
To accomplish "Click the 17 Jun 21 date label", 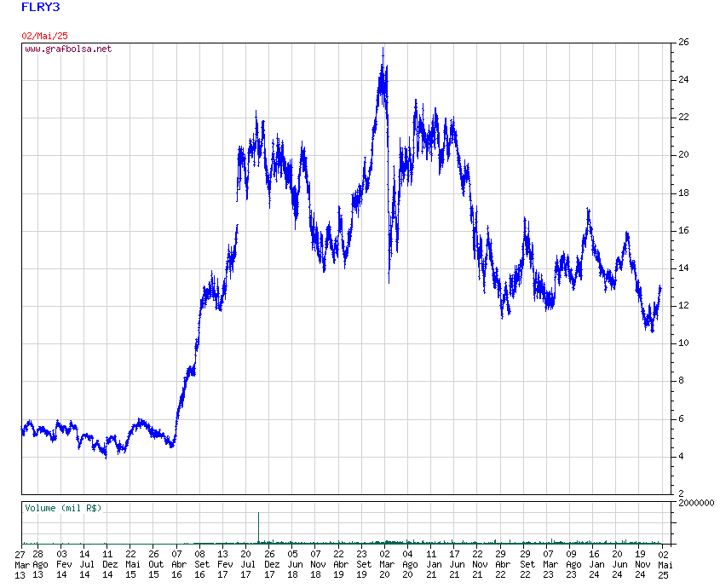I will (456, 565).
